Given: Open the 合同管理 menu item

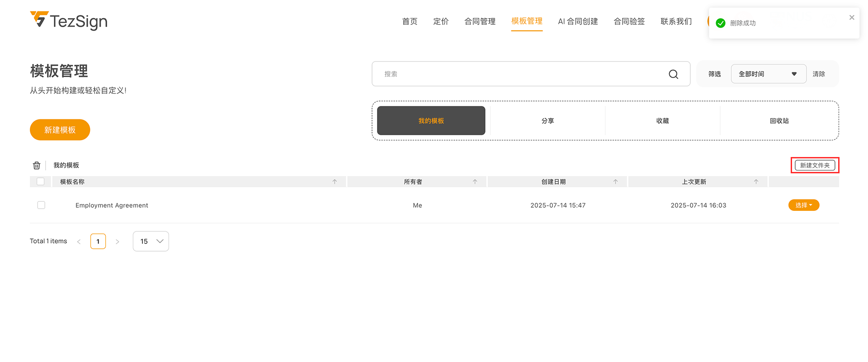Looking at the screenshot, I should tap(480, 21).
